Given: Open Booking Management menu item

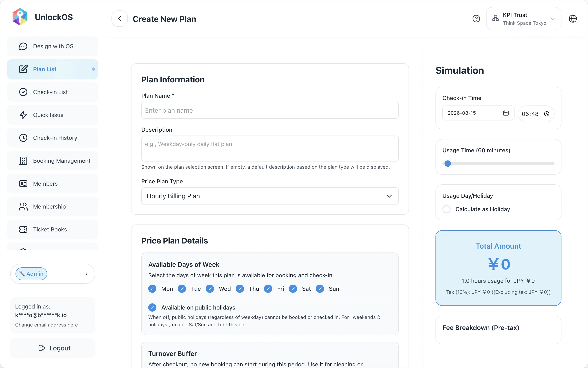Looking at the screenshot, I should [53, 161].
